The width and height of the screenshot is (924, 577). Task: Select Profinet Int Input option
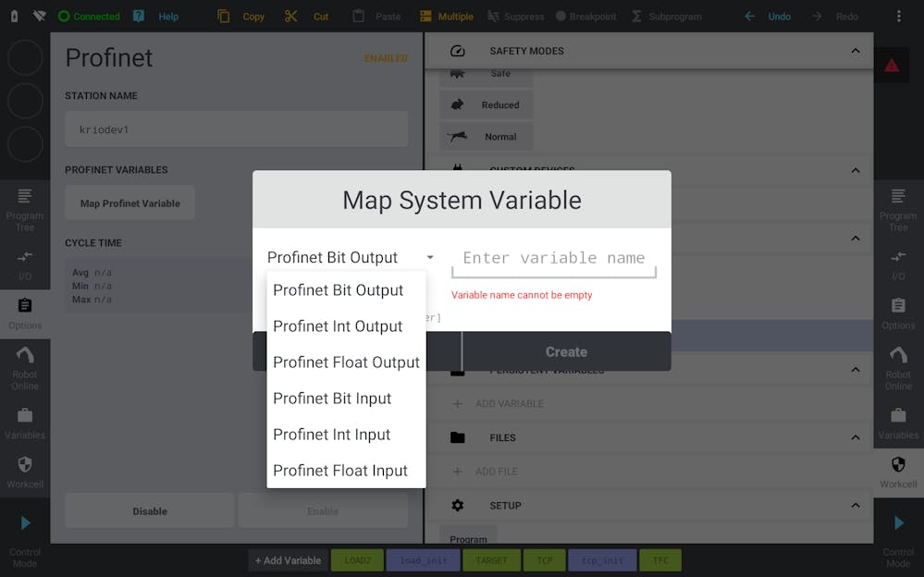347,435
